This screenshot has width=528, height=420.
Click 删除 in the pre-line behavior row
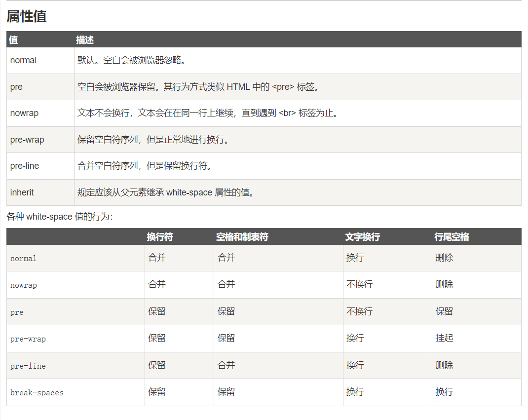444,365
